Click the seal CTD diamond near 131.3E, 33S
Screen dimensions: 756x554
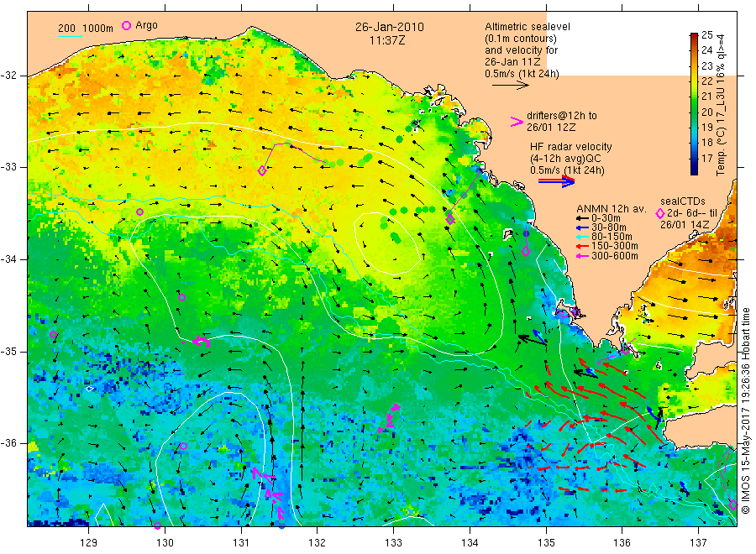click(x=262, y=170)
